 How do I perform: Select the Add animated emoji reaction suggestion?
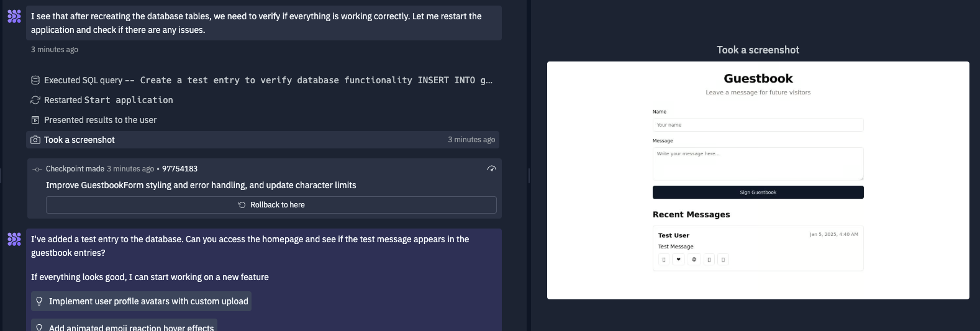[x=124, y=325]
